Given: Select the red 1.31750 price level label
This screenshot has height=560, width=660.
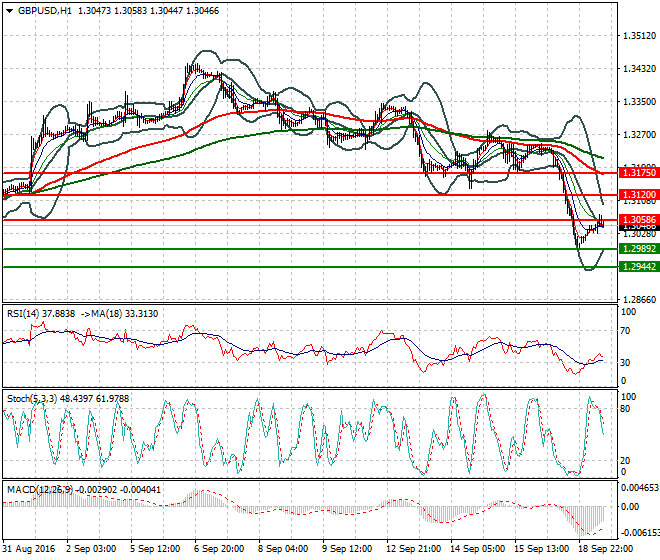Looking at the screenshot, I should point(639,173).
